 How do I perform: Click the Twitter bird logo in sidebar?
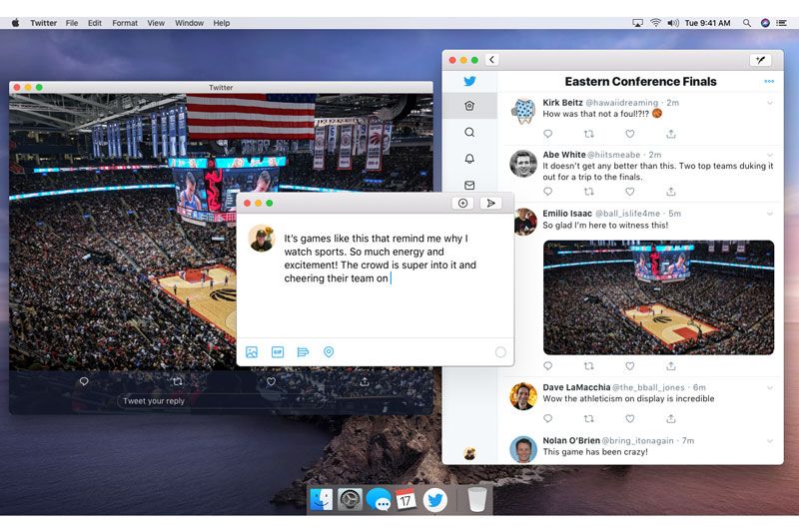pos(469,81)
